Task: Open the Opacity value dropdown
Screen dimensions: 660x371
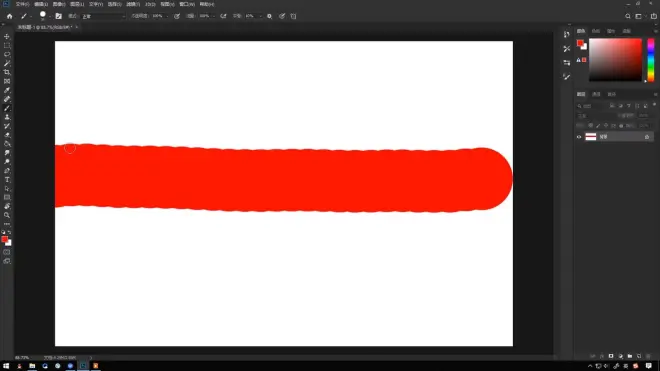Action: coord(167,16)
